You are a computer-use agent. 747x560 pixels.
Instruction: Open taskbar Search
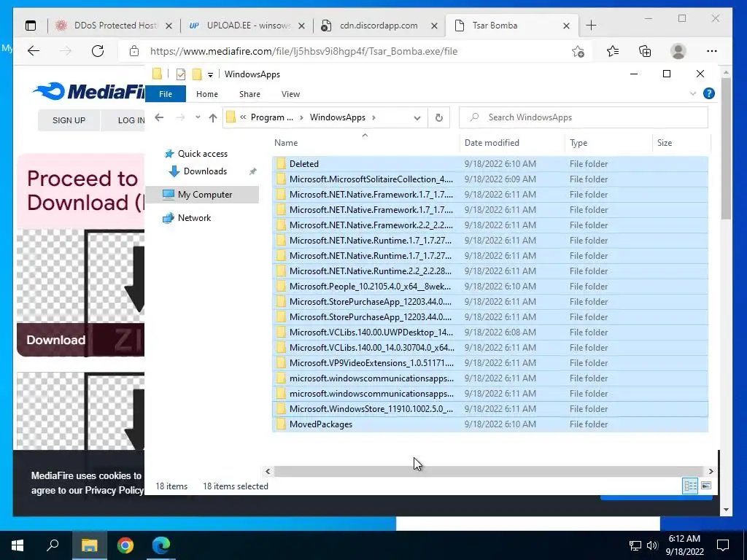[x=53, y=545]
